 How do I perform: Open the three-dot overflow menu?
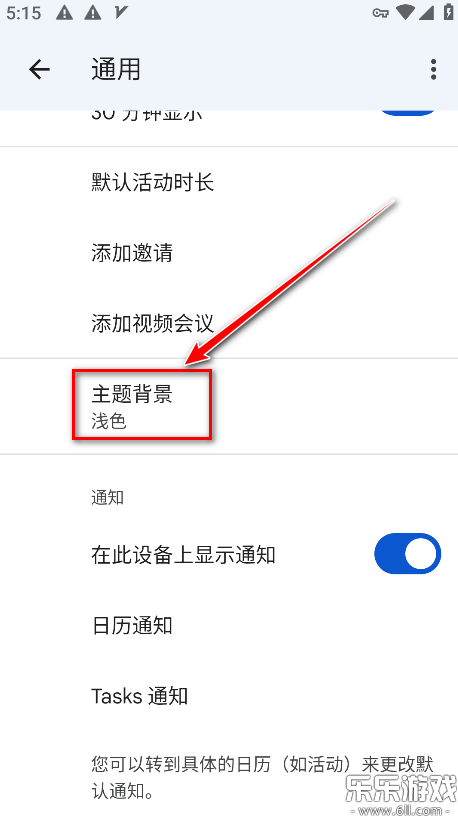pyautogui.click(x=433, y=69)
